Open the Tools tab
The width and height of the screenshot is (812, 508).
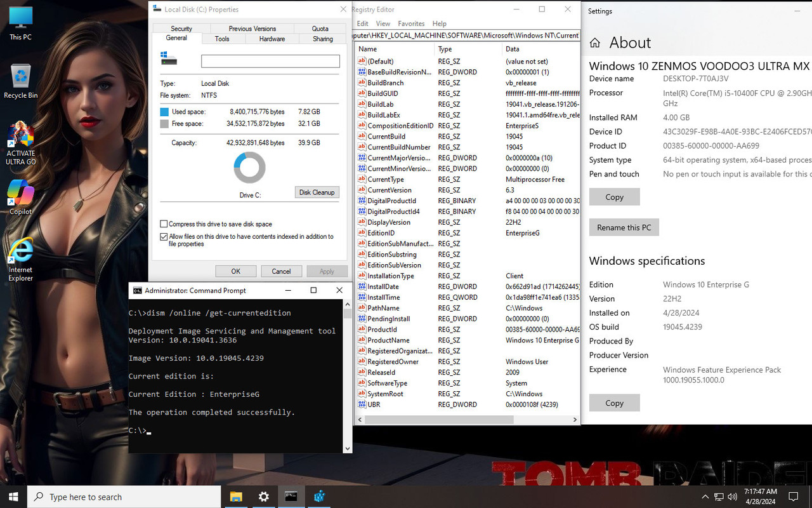(222, 39)
